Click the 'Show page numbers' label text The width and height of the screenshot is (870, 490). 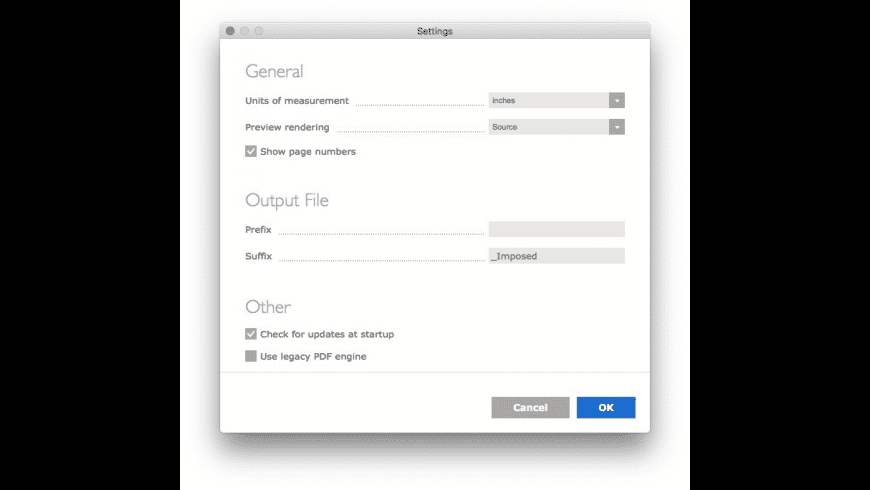[308, 151]
